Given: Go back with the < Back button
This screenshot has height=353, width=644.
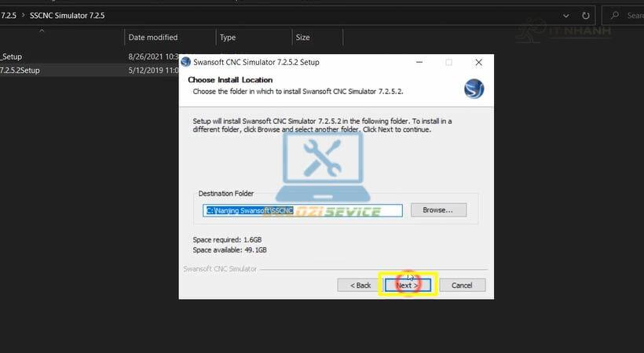Looking at the screenshot, I should click(x=360, y=286).
